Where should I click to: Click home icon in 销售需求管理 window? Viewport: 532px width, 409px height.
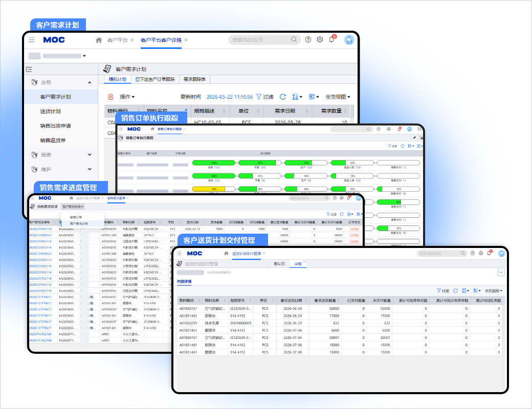pyautogui.click(x=71, y=198)
